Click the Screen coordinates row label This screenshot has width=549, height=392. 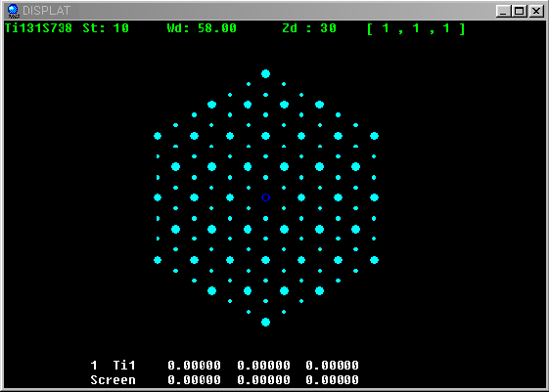(x=113, y=379)
